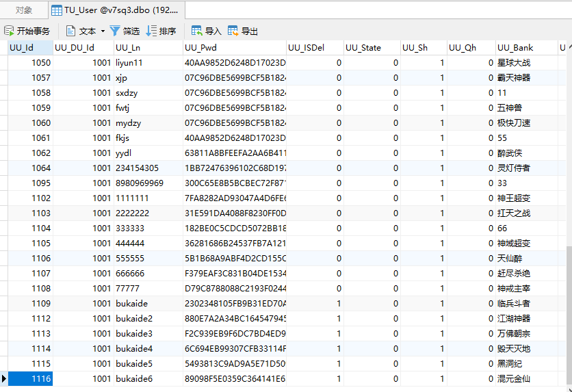Select the password cell starting 1BB72476396102C68D19
The width and height of the screenshot is (572, 392).
point(235,168)
